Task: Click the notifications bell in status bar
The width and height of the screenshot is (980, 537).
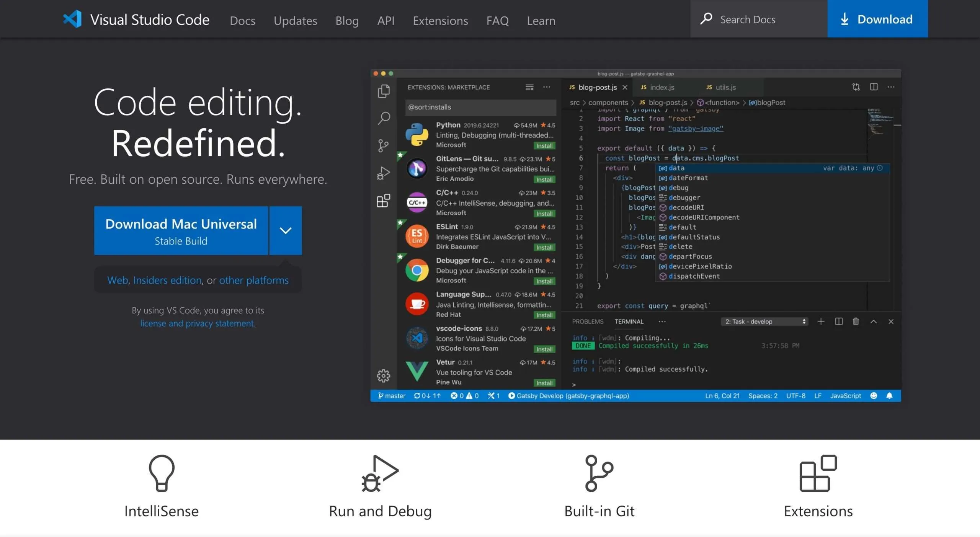Action: point(889,396)
